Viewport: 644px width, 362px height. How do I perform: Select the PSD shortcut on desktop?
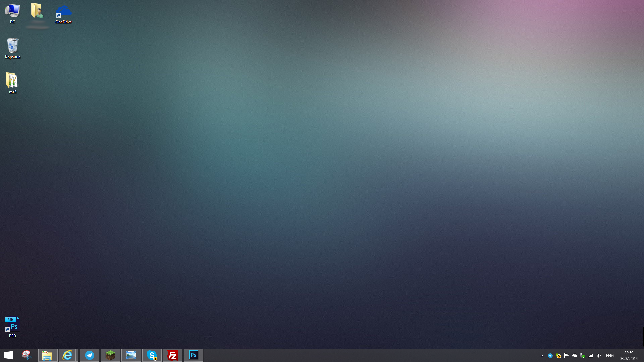[x=12, y=327]
